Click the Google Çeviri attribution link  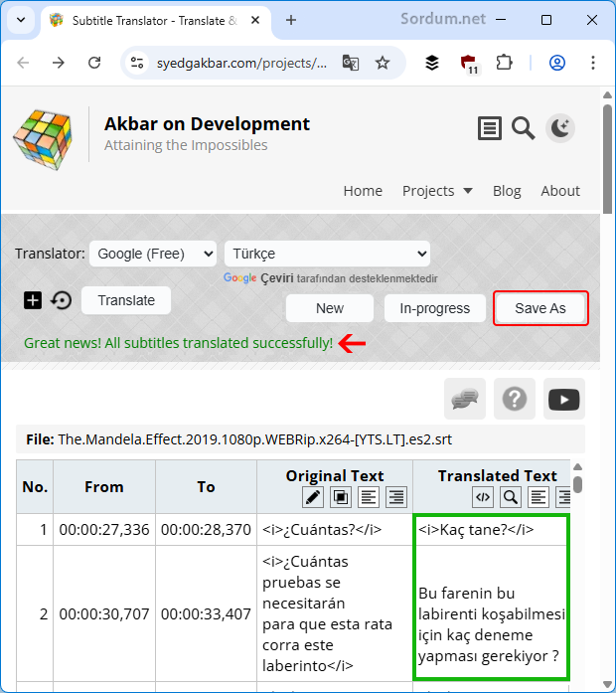coord(330,278)
